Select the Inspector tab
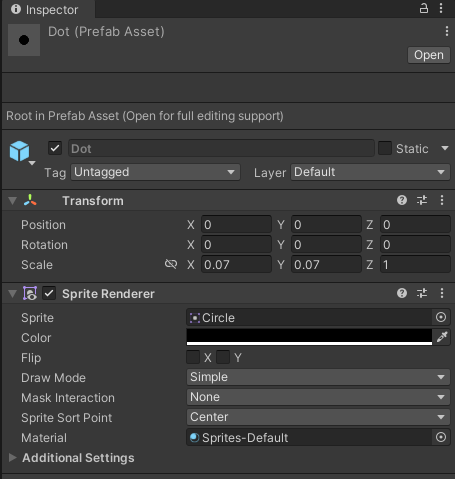 pyautogui.click(x=44, y=9)
